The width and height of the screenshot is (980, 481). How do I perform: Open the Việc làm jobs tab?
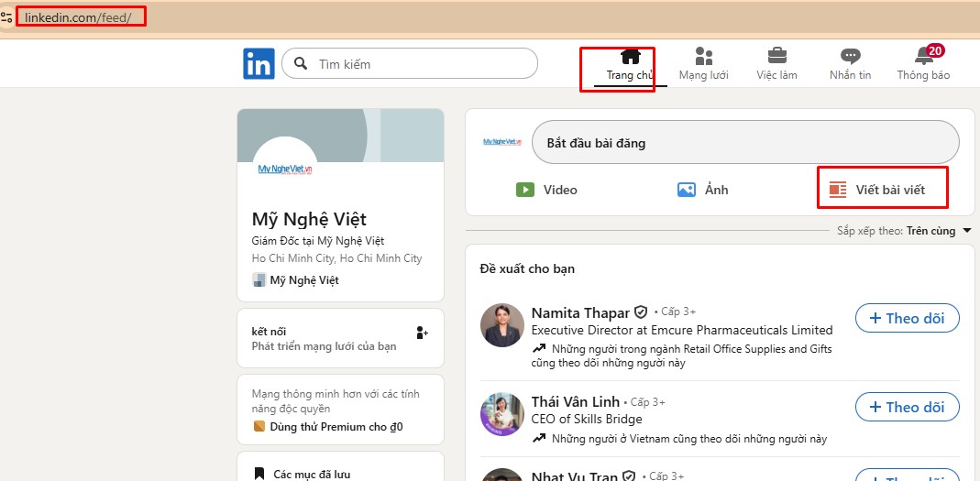pos(776,65)
